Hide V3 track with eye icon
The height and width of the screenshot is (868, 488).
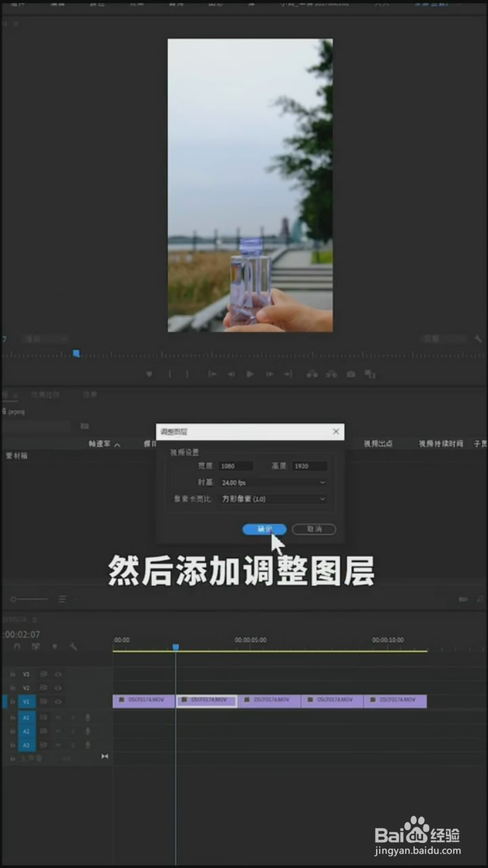[x=58, y=674]
